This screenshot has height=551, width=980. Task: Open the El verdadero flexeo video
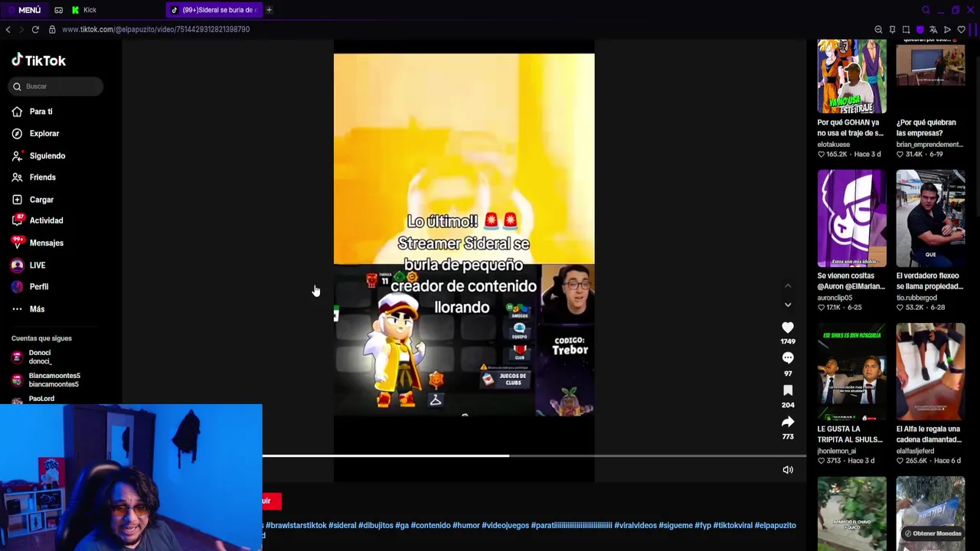click(930, 219)
